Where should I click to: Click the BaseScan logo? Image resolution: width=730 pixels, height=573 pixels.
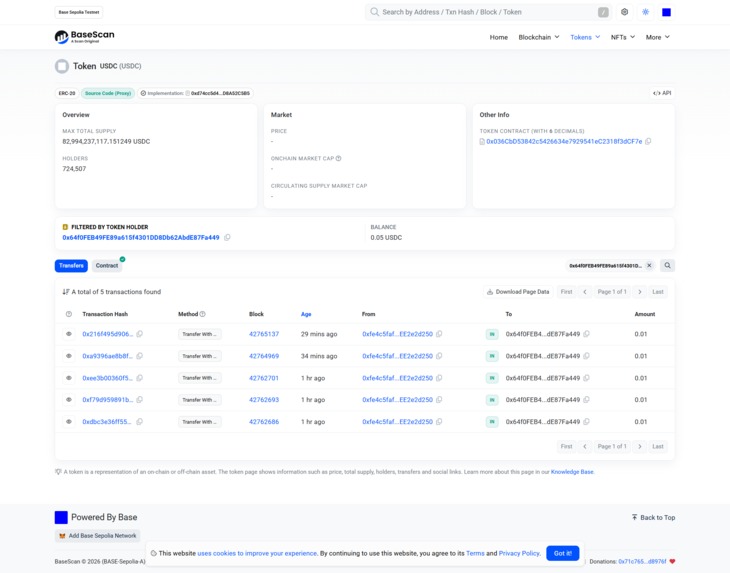[x=84, y=37]
